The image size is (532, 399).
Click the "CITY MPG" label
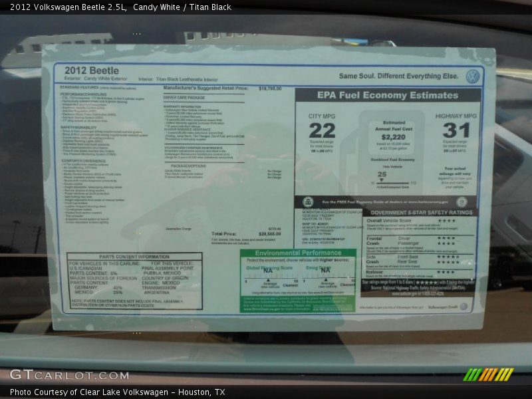coord(322,116)
